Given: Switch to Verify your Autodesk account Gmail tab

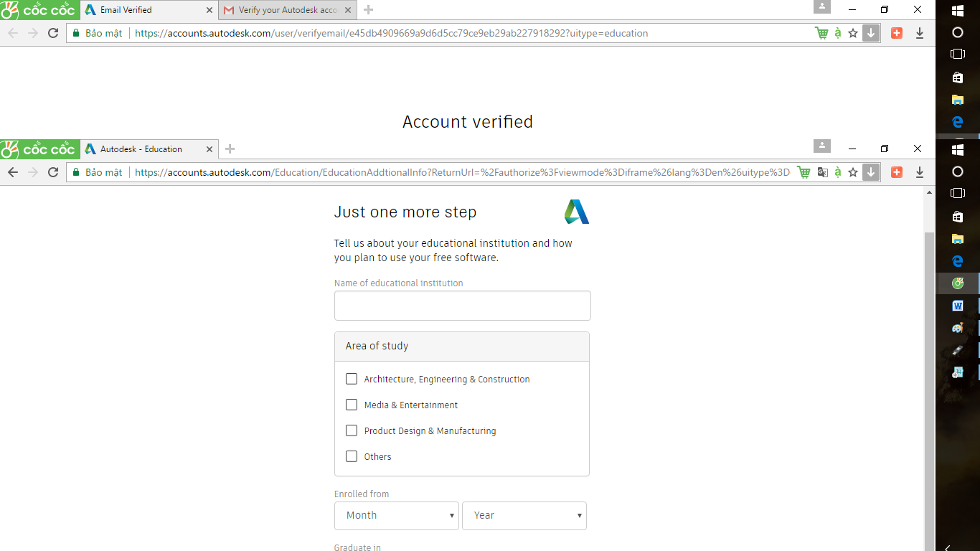Looking at the screenshot, I should tap(287, 10).
